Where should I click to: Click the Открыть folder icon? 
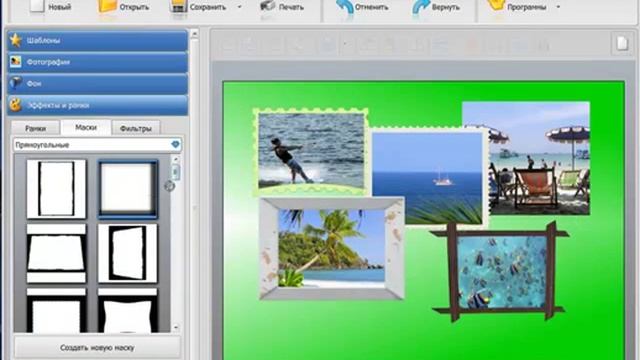[107, 6]
